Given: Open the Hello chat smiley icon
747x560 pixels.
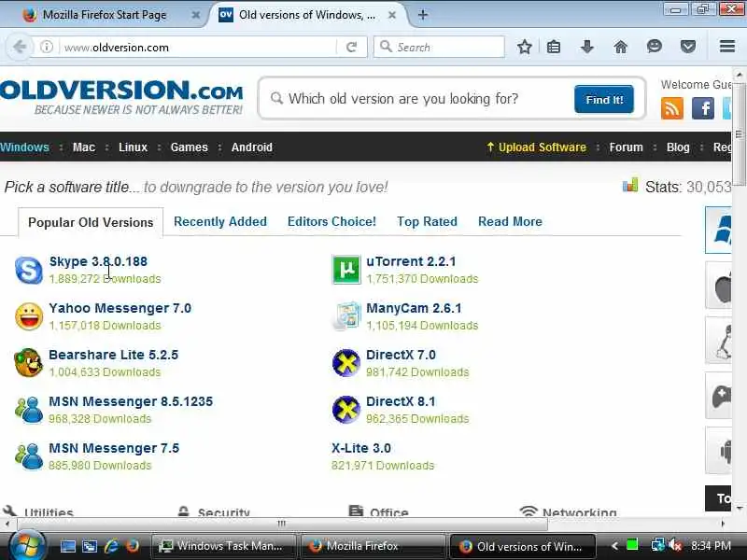Looking at the screenshot, I should 655,46.
